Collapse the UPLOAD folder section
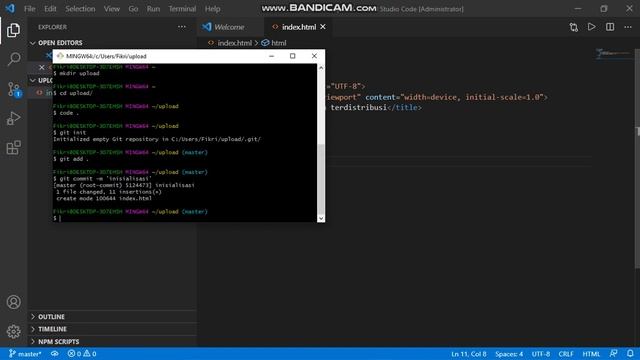Viewport: 640px width, 360px height. coord(41,80)
